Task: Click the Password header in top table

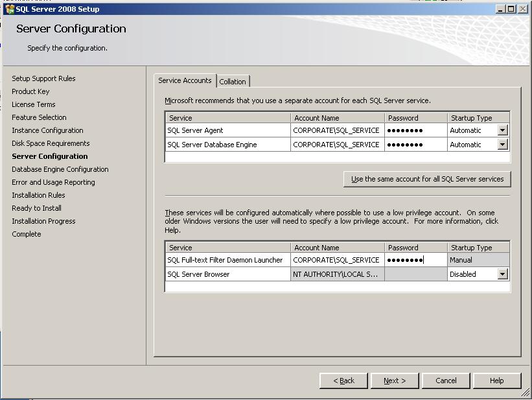Action: coord(416,118)
